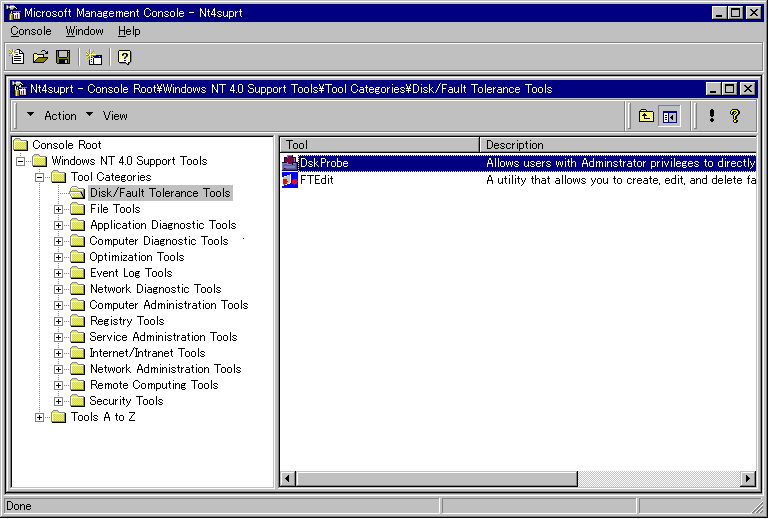Viewport: 768px width, 519px height.
Task: Click the File Tools folder icon
Action: point(77,209)
